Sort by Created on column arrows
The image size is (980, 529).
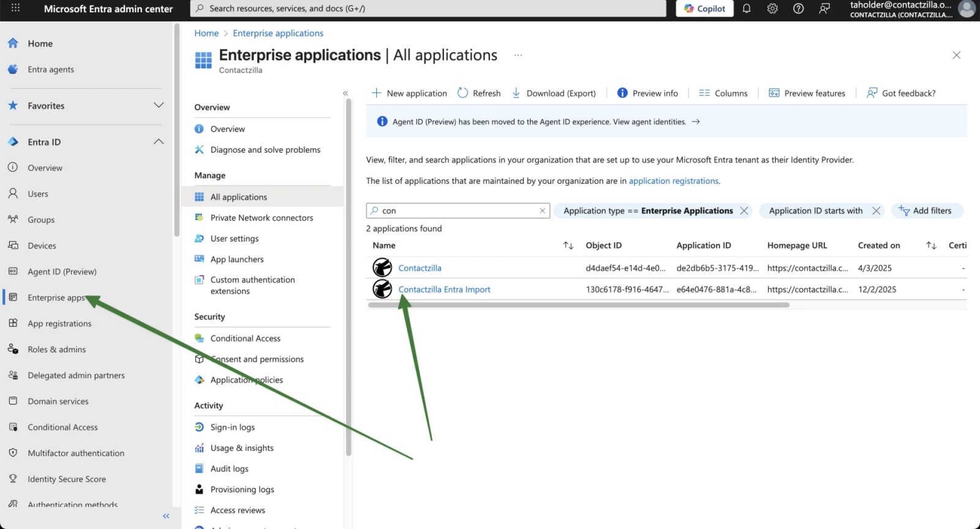point(931,245)
